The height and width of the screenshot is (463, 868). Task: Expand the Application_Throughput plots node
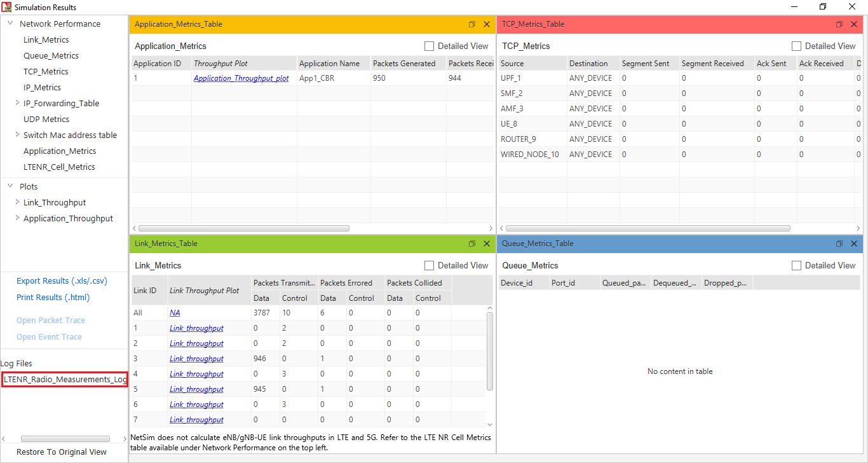click(17, 218)
